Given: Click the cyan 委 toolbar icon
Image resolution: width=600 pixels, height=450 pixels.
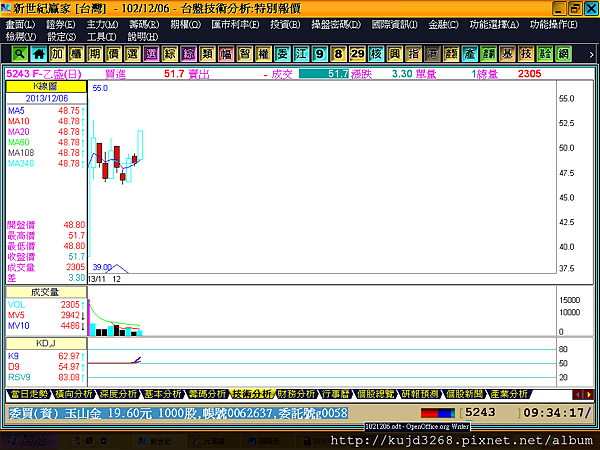Looking at the screenshot, I should 282,54.
